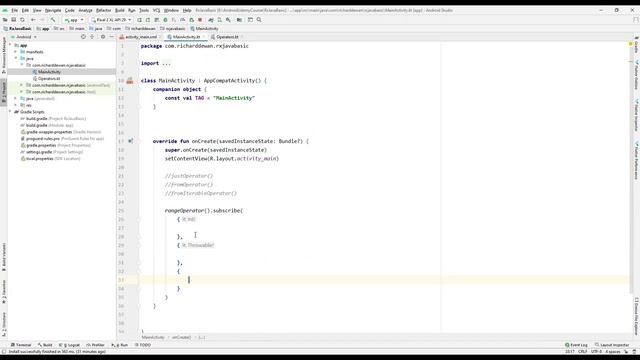This screenshot has height=360, width=640.
Task: Open the Pixel 2 XL device dropdown
Action: (111, 20)
